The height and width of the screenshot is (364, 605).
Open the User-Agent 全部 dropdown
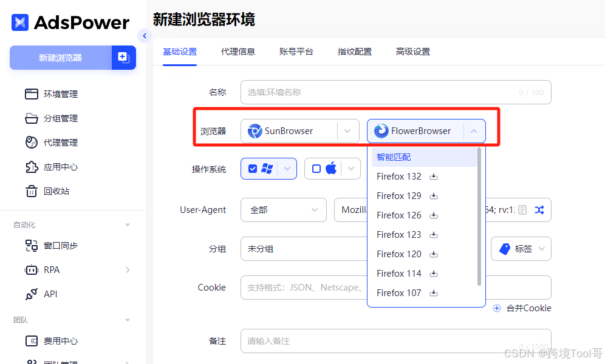coord(284,210)
